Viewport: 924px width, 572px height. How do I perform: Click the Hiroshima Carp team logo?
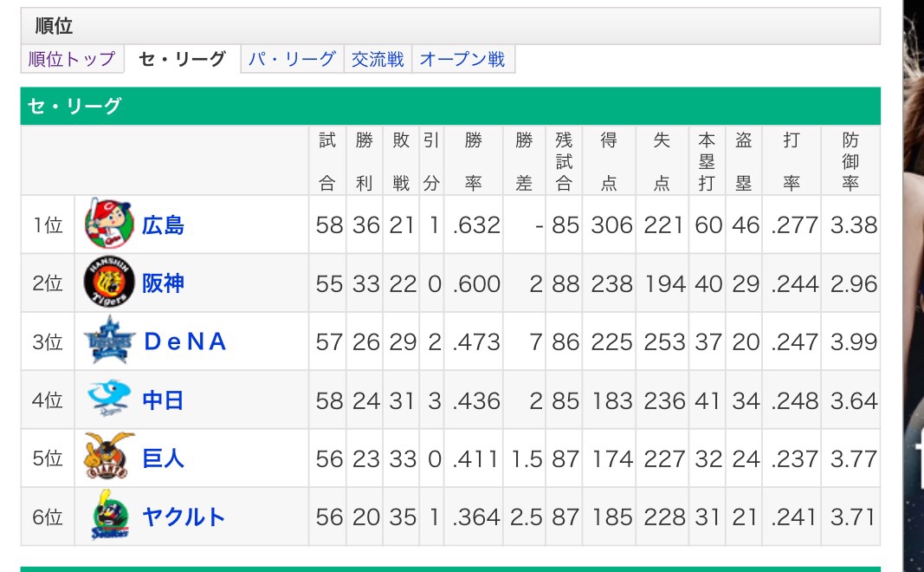coord(110,224)
